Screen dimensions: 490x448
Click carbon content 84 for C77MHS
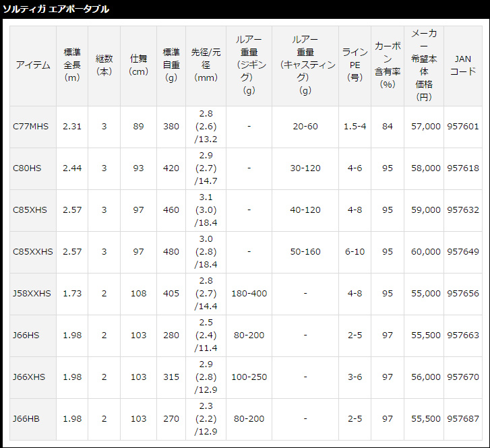tap(388, 127)
